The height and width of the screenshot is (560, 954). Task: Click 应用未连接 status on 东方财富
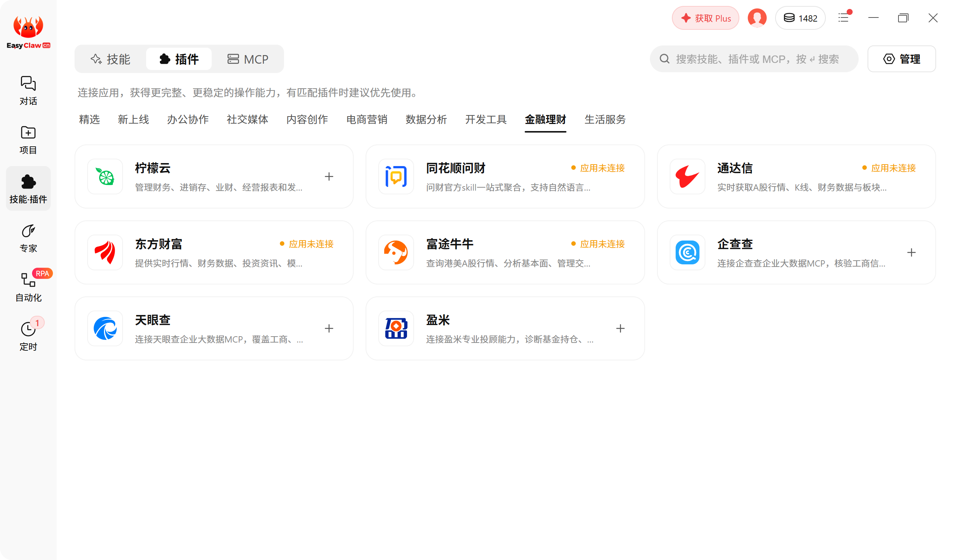pyautogui.click(x=307, y=244)
